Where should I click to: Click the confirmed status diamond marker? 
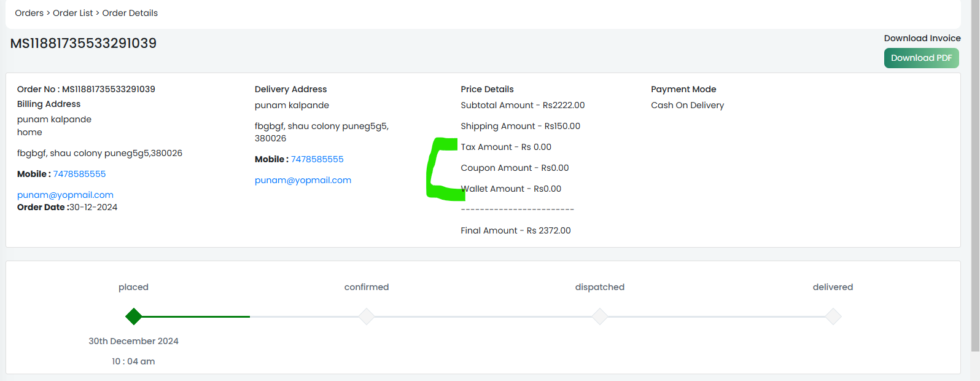click(x=367, y=316)
